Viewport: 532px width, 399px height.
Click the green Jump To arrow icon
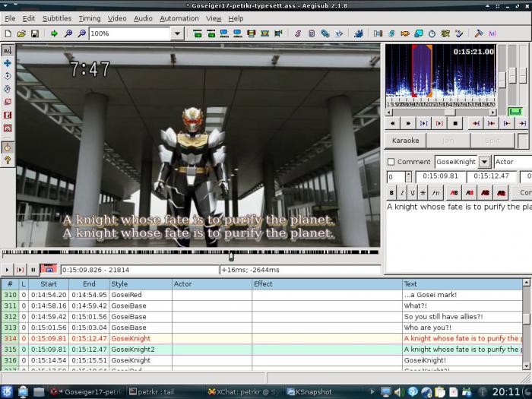pos(54,33)
